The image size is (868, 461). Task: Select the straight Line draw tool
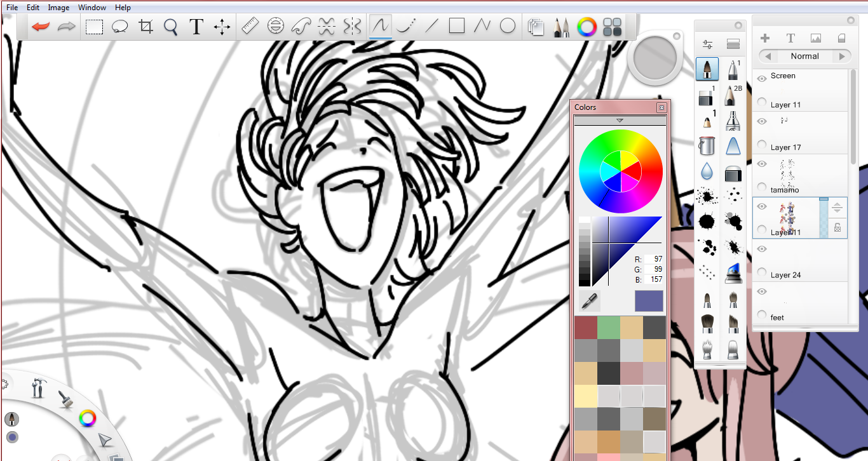tap(431, 26)
